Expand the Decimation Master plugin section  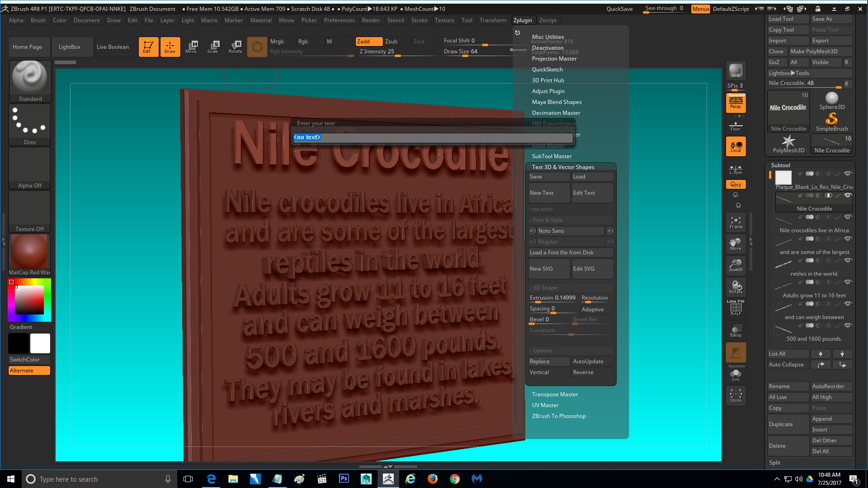[556, 113]
